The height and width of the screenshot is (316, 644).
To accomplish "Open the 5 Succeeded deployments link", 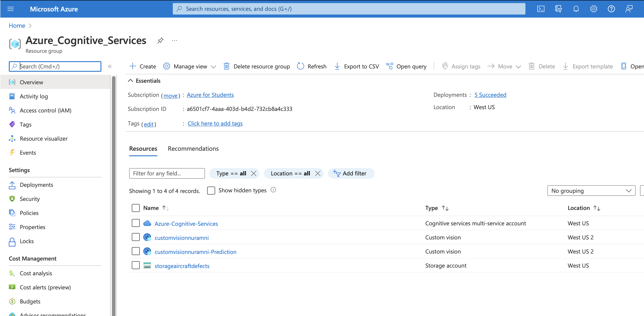I will 490,95.
